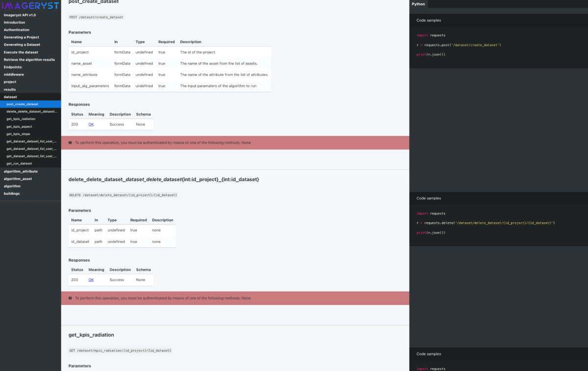Screen dimensions: 588x371
Task: Collapse the dataset section in the sidebar
Action: click(10, 97)
